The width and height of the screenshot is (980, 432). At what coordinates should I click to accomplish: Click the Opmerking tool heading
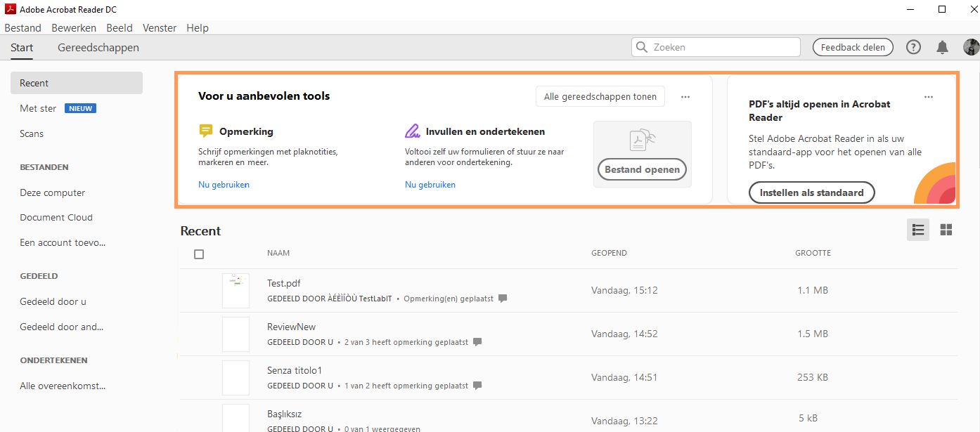pos(246,131)
